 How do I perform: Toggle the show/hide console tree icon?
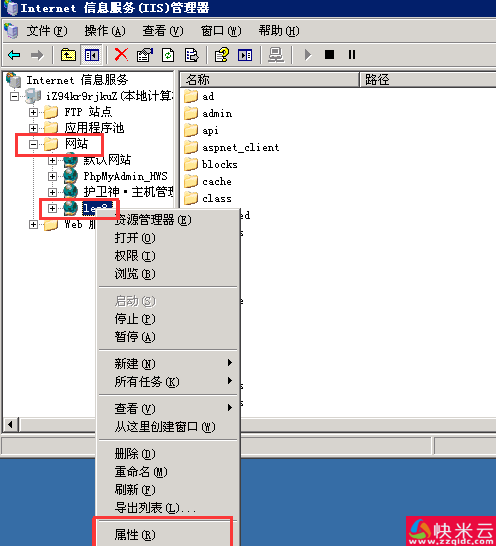tap(92, 55)
